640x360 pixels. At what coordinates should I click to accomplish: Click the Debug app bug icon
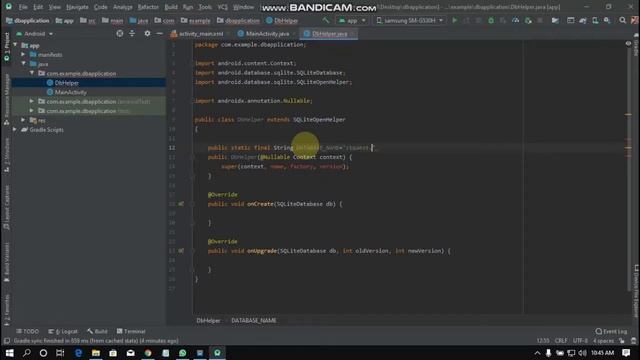pyautogui.click(x=491, y=20)
